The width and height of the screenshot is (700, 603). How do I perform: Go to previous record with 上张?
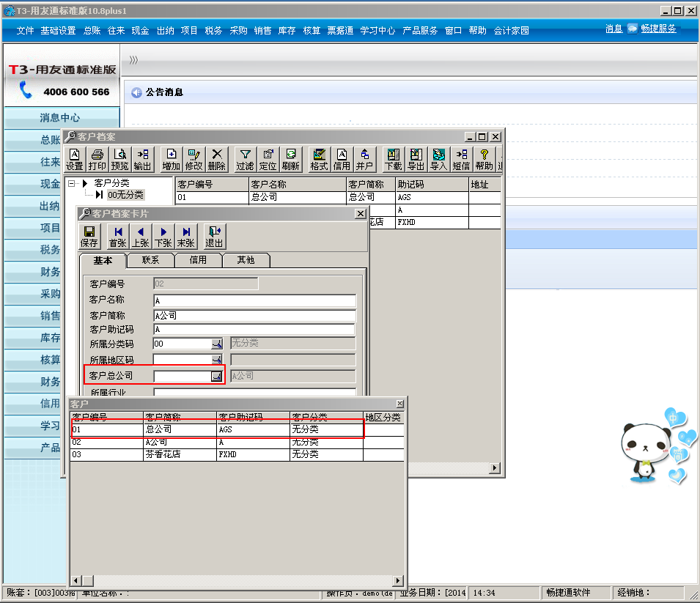pyautogui.click(x=141, y=237)
